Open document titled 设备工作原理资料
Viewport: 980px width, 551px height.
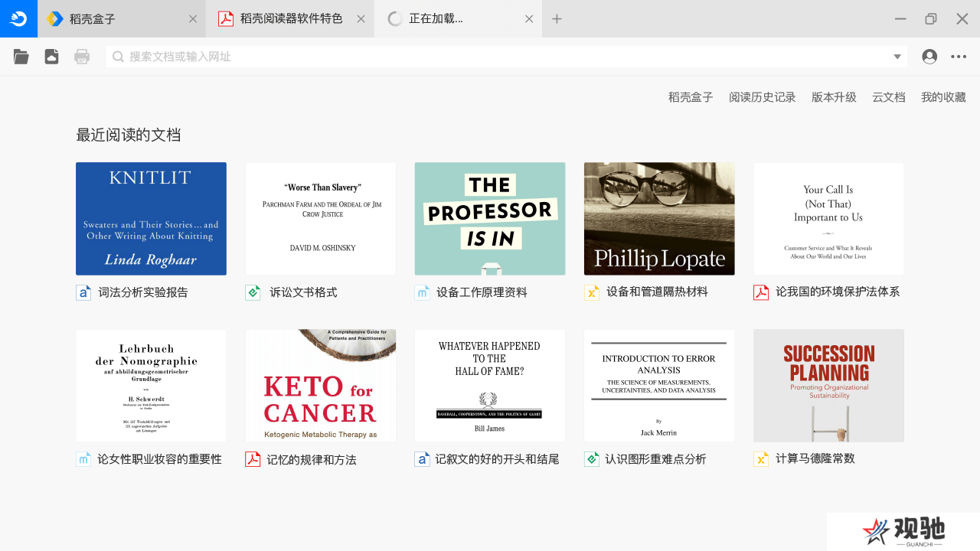[482, 292]
